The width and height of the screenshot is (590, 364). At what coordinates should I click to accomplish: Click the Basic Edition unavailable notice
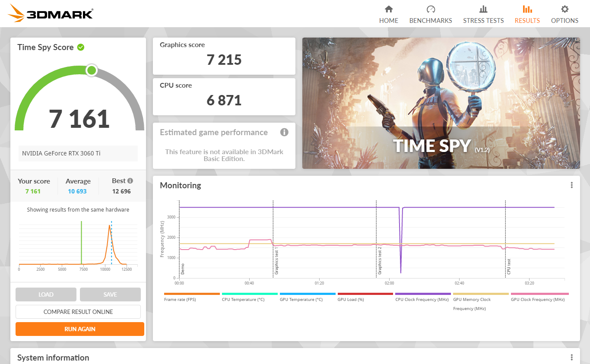coord(224,155)
